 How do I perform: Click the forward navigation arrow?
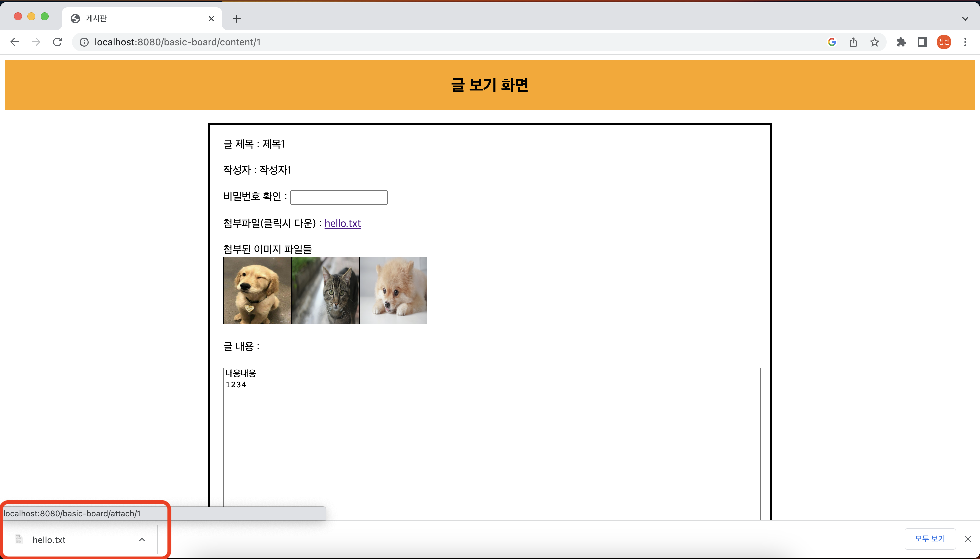(36, 42)
